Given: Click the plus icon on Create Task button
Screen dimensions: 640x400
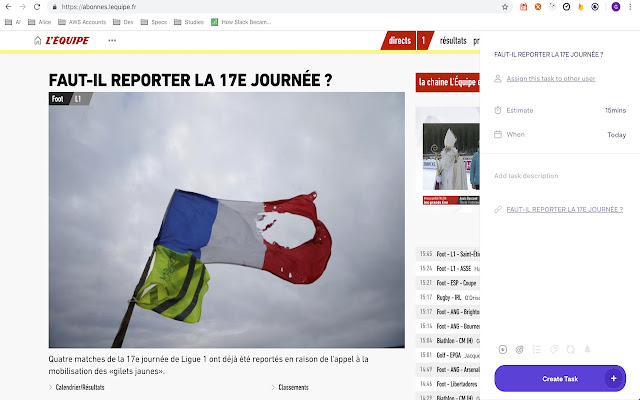Looking at the screenshot, I should pos(613,379).
